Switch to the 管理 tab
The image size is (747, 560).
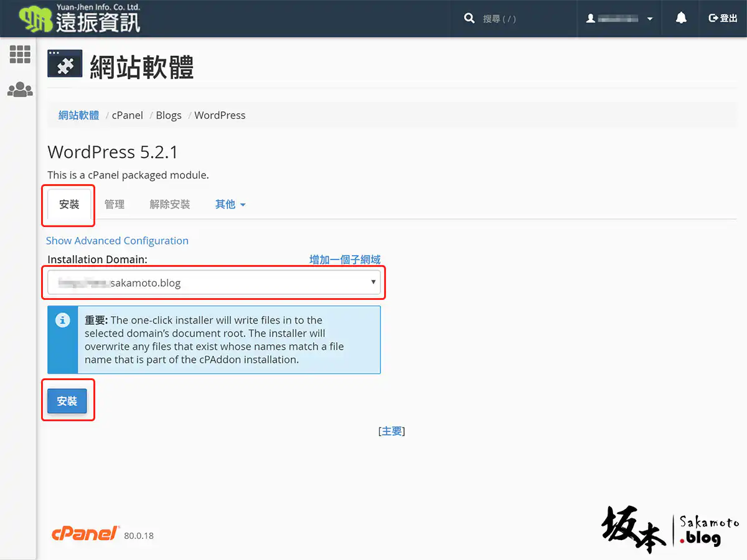coord(115,204)
